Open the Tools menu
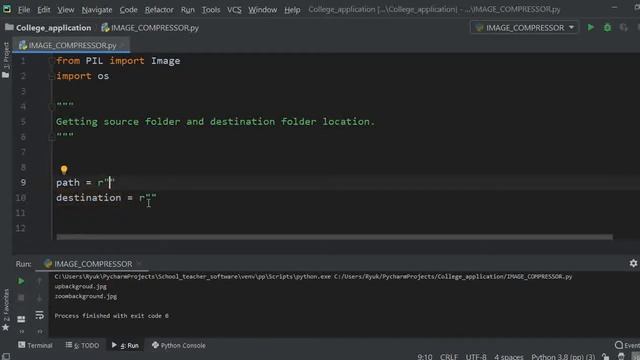 211,9
